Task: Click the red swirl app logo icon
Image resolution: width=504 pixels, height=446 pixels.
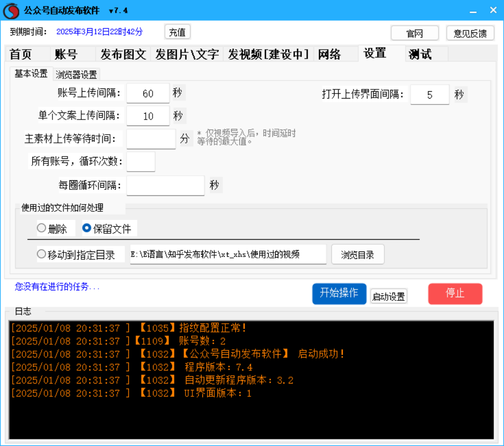Action: pos(11,10)
